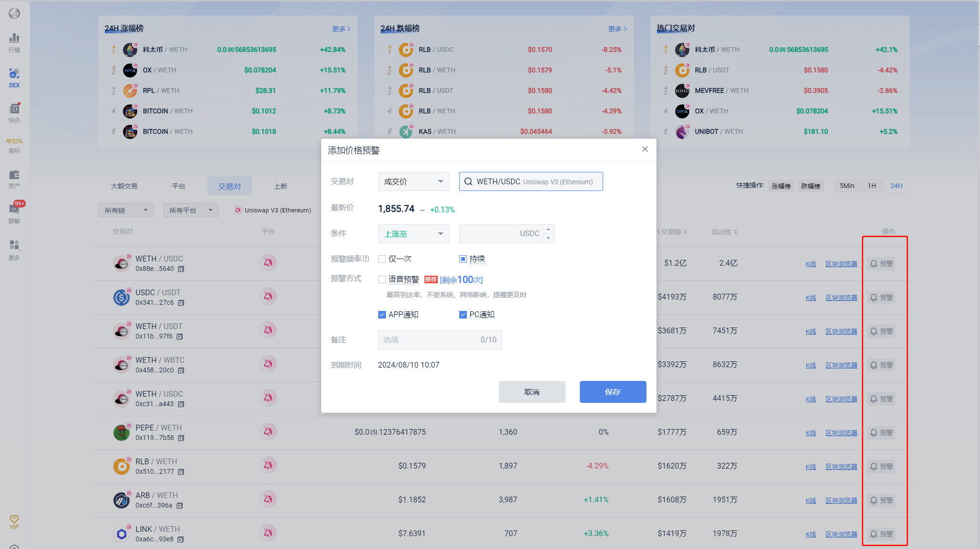Open the 上涨至 condition dropdown

tap(414, 234)
